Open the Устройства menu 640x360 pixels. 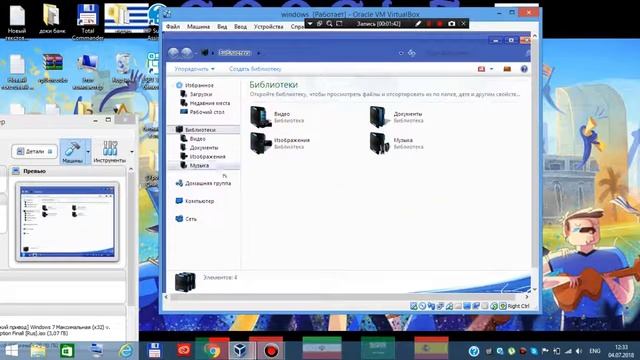click(268, 27)
